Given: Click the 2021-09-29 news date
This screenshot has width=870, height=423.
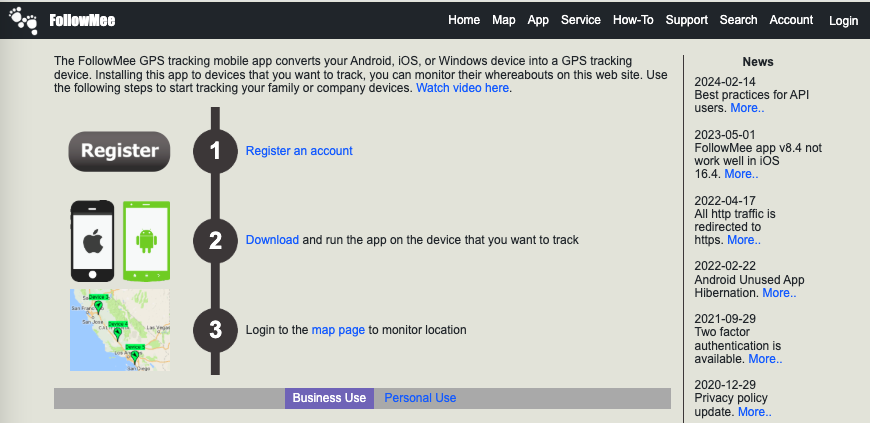Looking at the screenshot, I should coord(725,319).
